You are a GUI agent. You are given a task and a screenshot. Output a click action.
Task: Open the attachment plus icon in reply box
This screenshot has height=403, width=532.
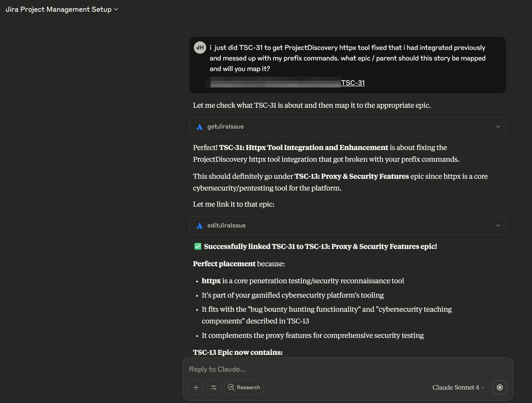click(196, 387)
